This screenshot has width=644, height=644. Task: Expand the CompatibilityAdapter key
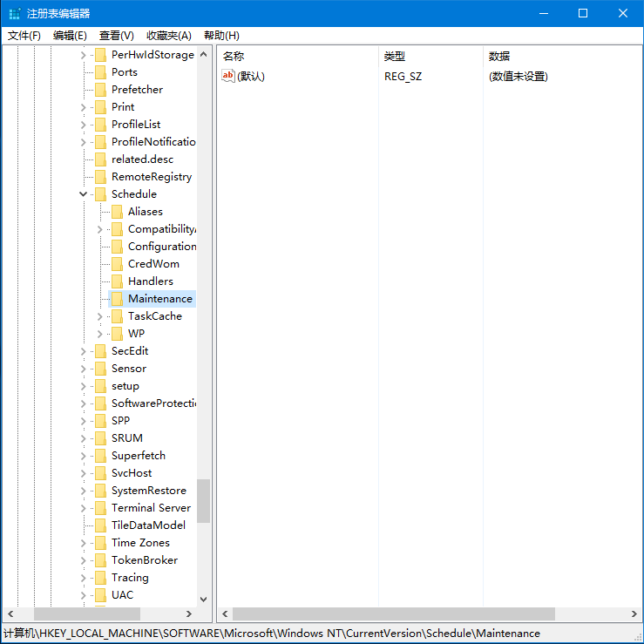(100, 229)
